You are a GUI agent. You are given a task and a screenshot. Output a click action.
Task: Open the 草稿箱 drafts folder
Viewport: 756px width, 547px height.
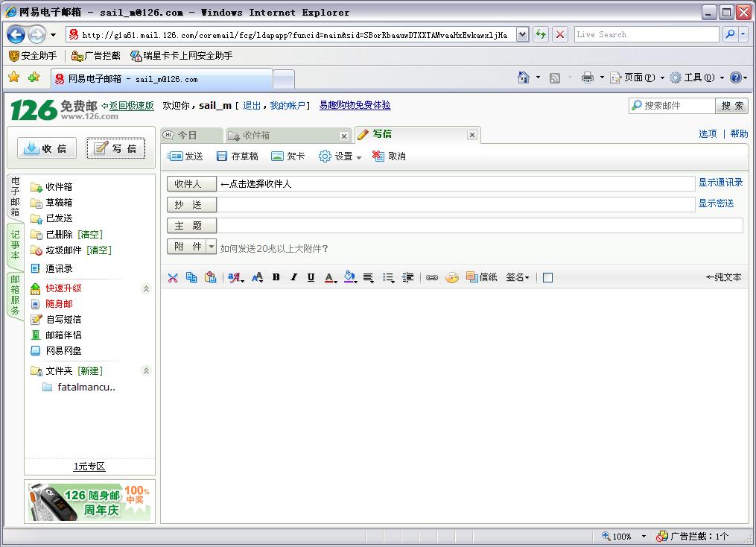pos(59,203)
